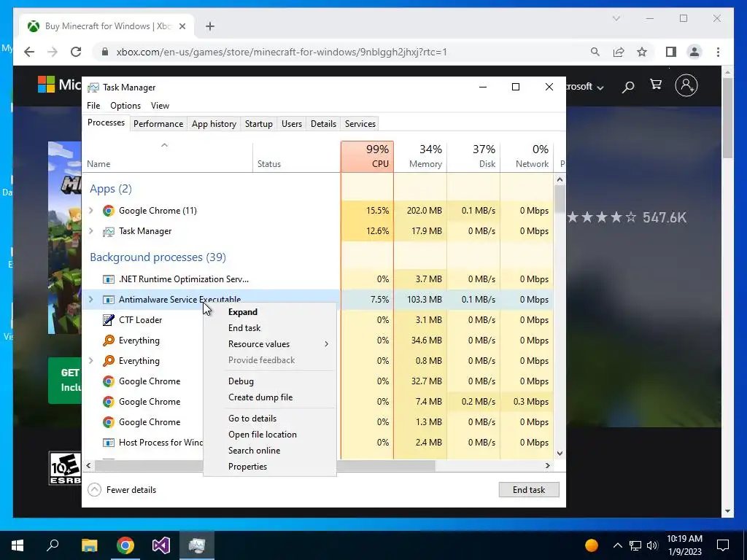The image size is (747, 560).
Task: Expand the Antimalware Service Executable row
Action: click(x=91, y=300)
